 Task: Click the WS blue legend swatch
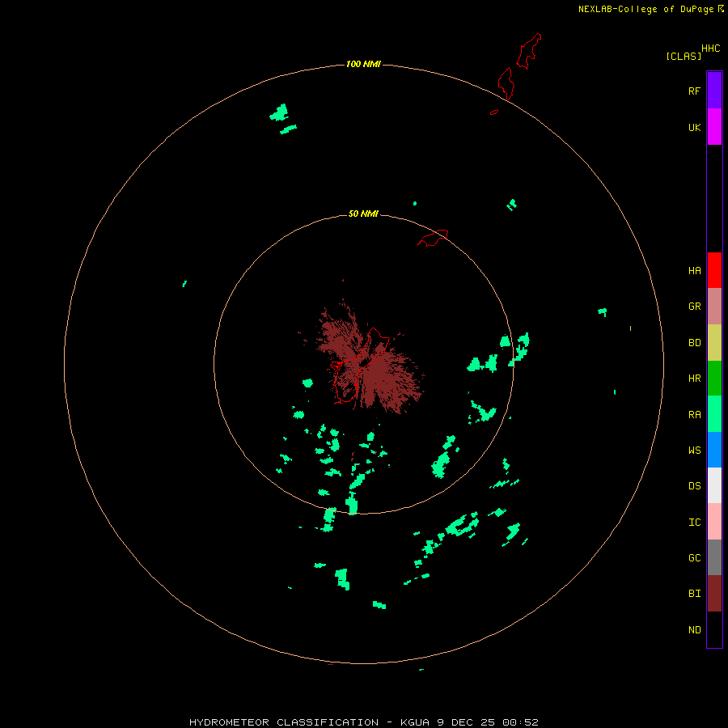click(x=714, y=450)
